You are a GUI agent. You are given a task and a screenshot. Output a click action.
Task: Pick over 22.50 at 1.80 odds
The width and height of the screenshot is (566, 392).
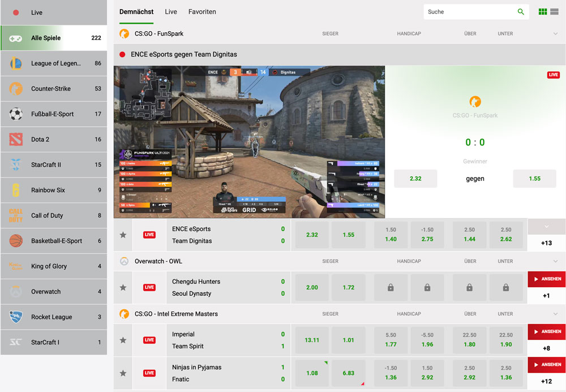pos(469,340)
